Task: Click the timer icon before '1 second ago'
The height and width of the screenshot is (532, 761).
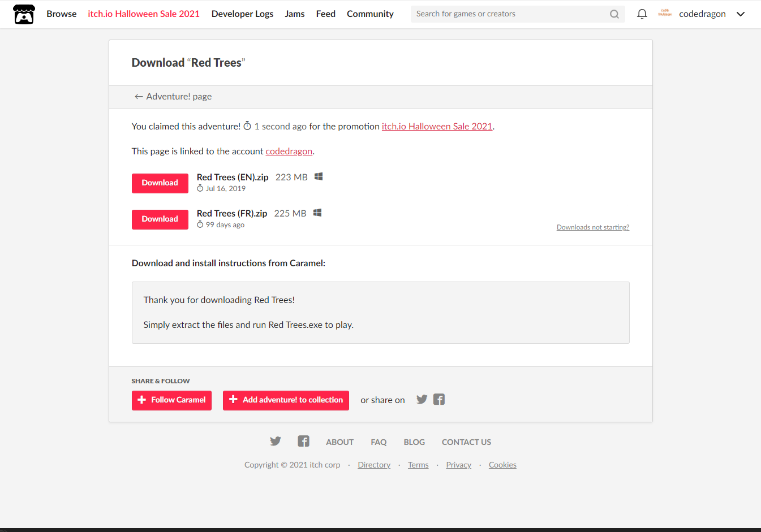Action: (247, 126)
